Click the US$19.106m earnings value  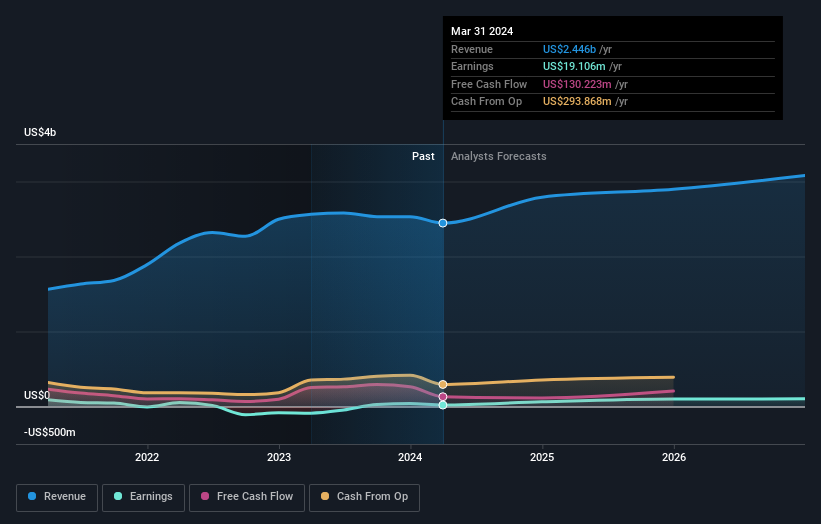(x=574, y=66)
